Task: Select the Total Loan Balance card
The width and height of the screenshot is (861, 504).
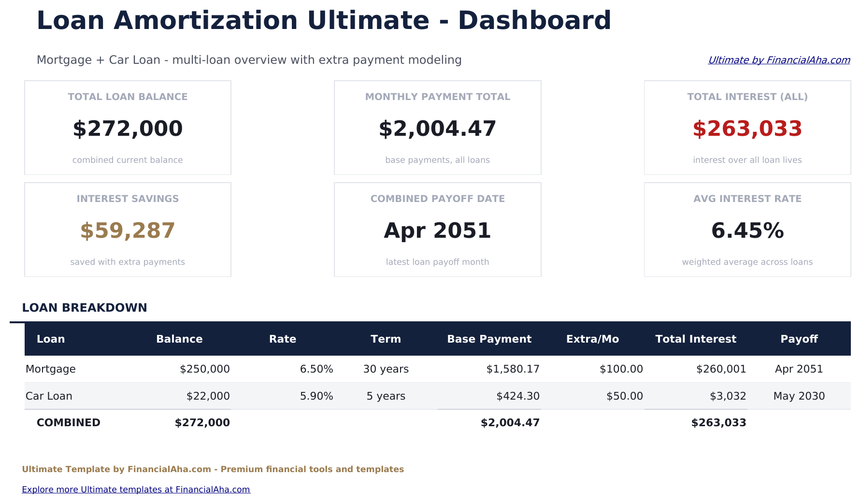Action: tap(128, 127)
